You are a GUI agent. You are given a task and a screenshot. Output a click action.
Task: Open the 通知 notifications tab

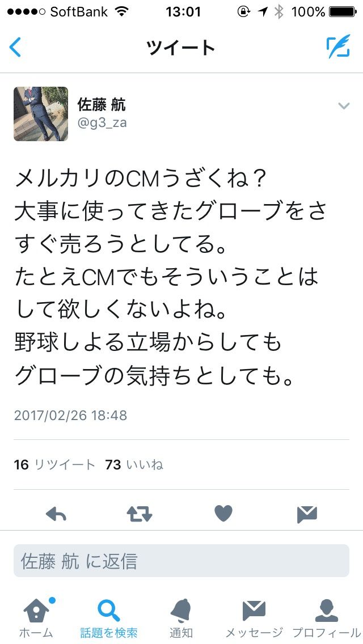point(181,618)
